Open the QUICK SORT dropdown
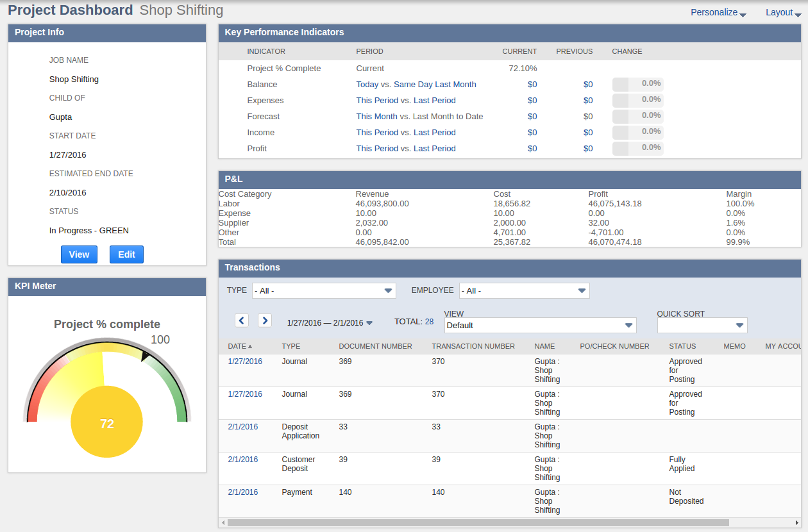808x532 pixels. coord(702,325)
